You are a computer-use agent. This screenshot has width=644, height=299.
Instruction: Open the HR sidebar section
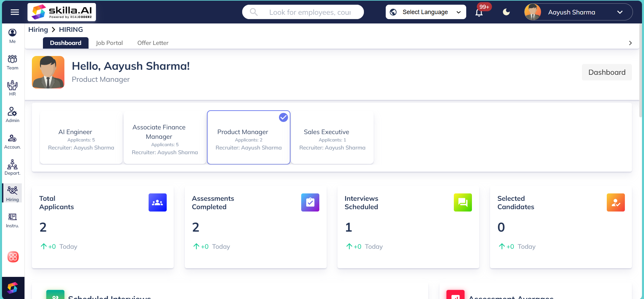coord(12,88)
